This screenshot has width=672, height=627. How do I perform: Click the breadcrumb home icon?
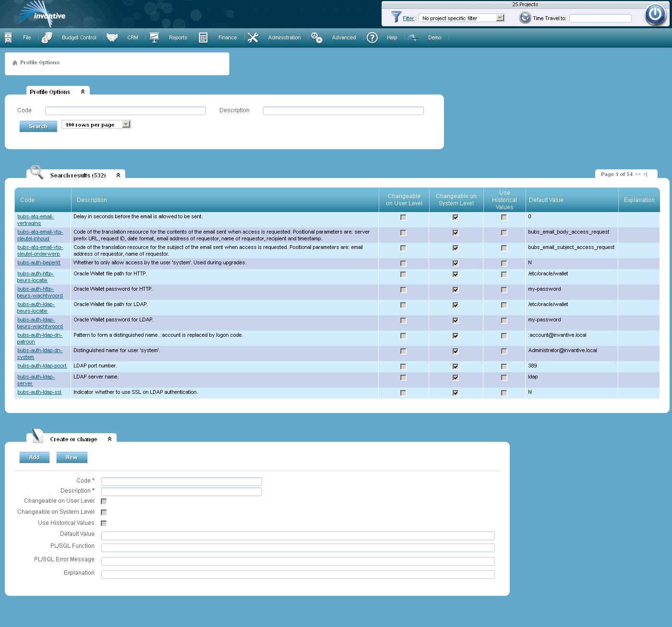click(x=15, y=63)
